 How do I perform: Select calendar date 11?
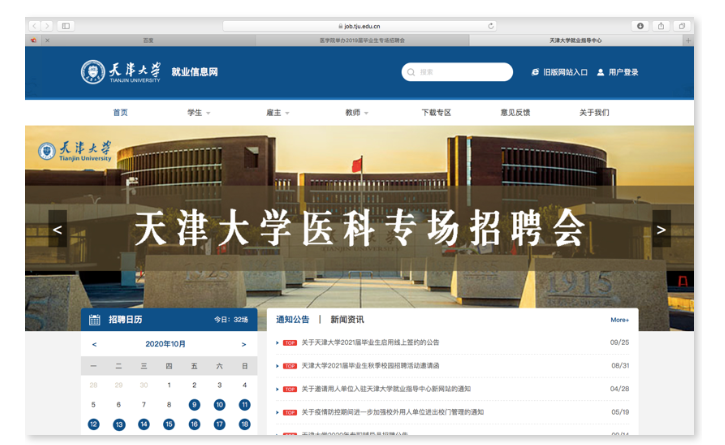click(x=245, y=405)
